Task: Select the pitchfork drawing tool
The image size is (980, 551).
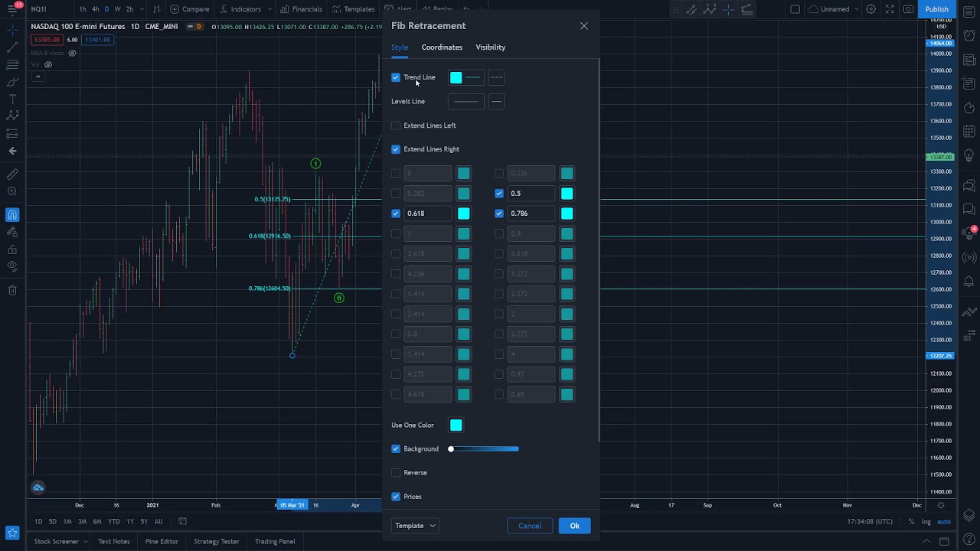Action: coord(12,65)
